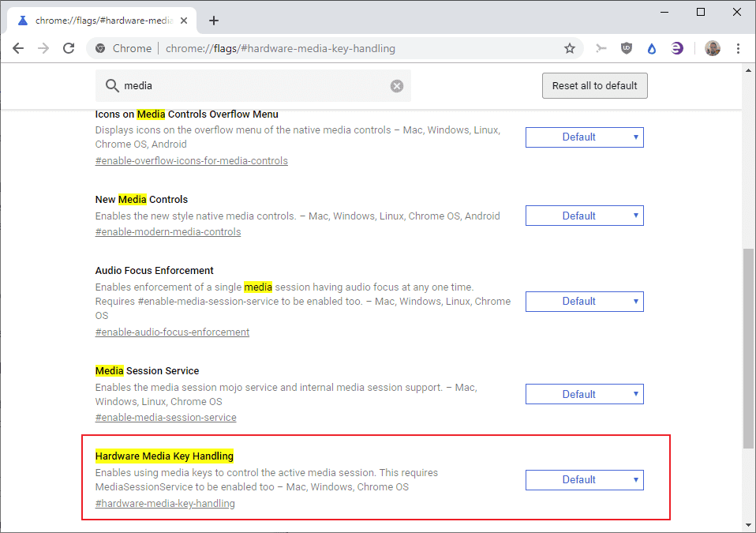
Task: Open the purple Enpass extension icon
Action: pos(676,48)
